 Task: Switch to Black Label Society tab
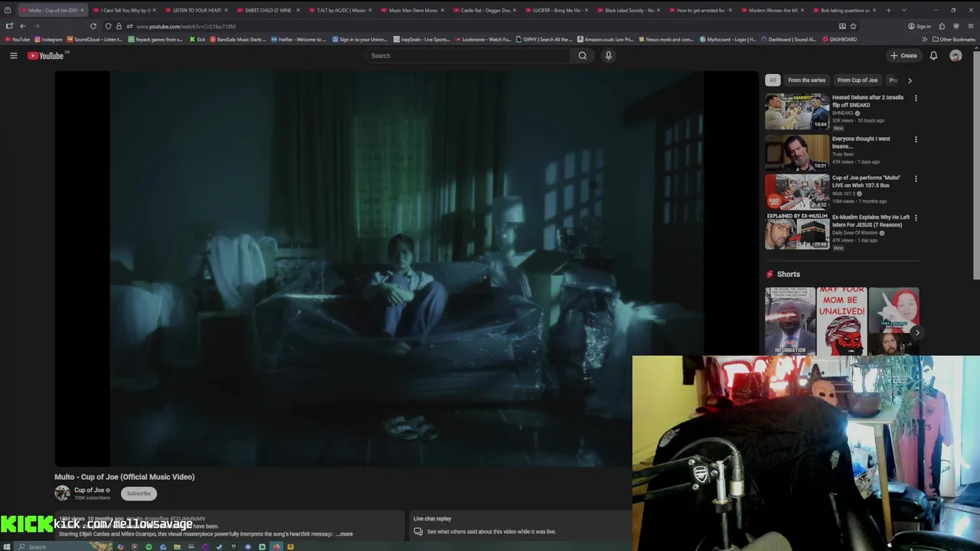click(x=628, y=10)
